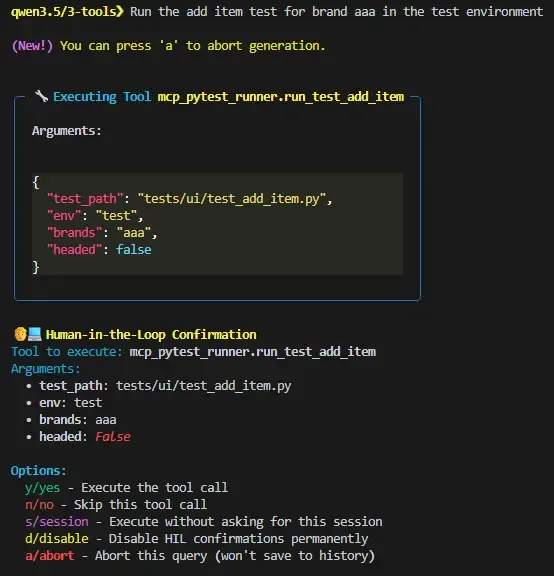
Task: Click mcp_pytest_runner.run_test_add_item in the box title
Action: click(281, 97)
